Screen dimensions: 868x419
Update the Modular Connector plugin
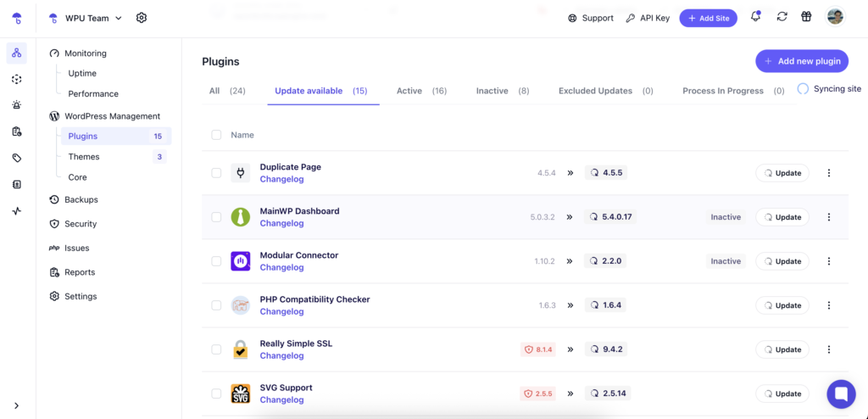click(782, 261)
